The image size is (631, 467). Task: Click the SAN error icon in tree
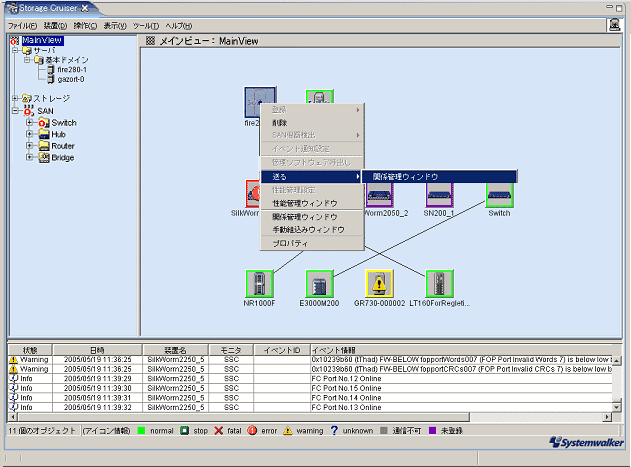pyautogui.click(x=29, y=111)
